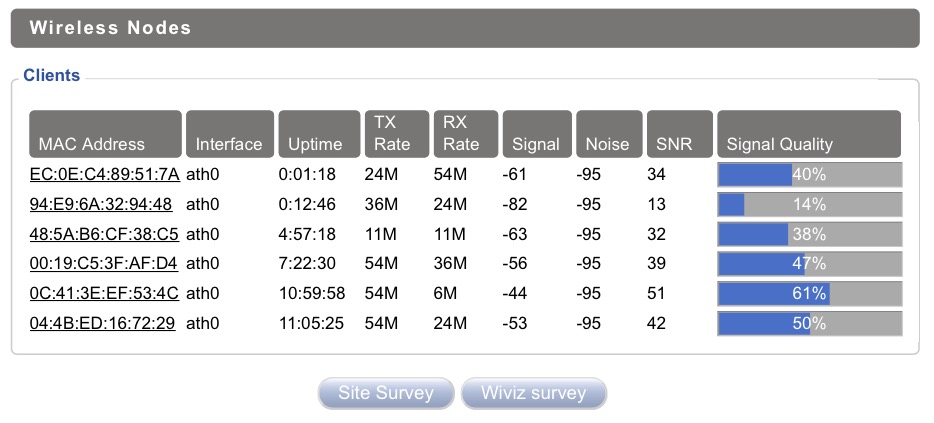The image size is (934, 423).
Task: Click the Signal Quality column header
Action: [x=809, y=134]
